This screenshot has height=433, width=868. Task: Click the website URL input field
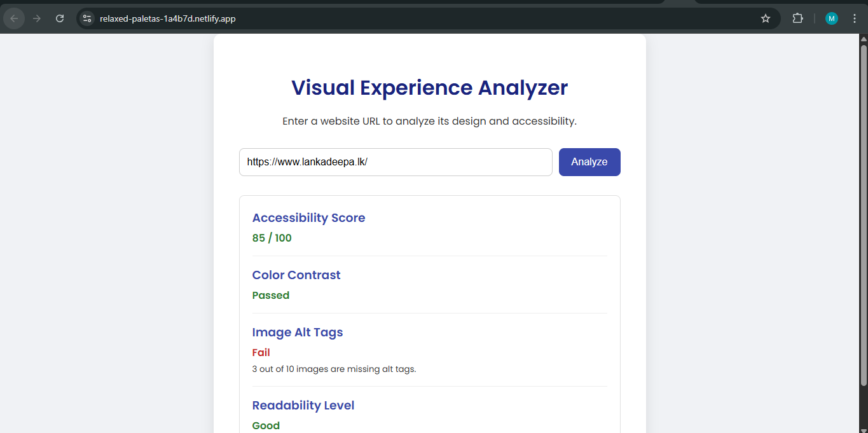[396, 162]
